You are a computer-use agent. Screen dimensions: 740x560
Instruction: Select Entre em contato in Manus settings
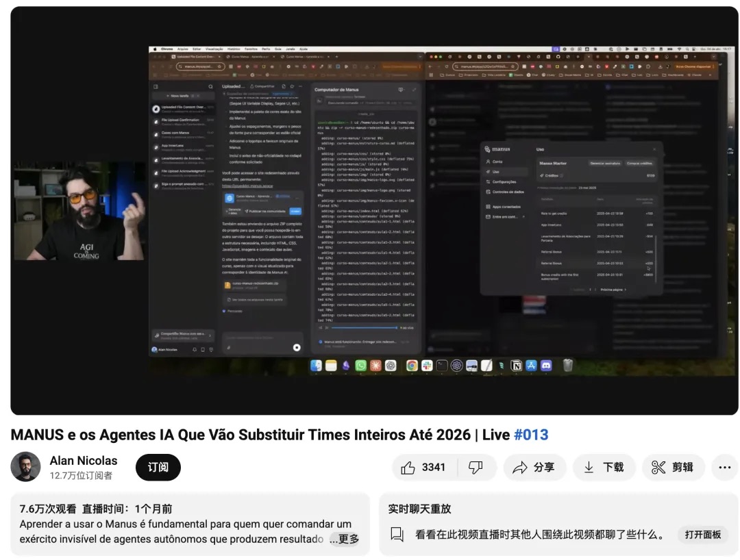pos(506,217)
